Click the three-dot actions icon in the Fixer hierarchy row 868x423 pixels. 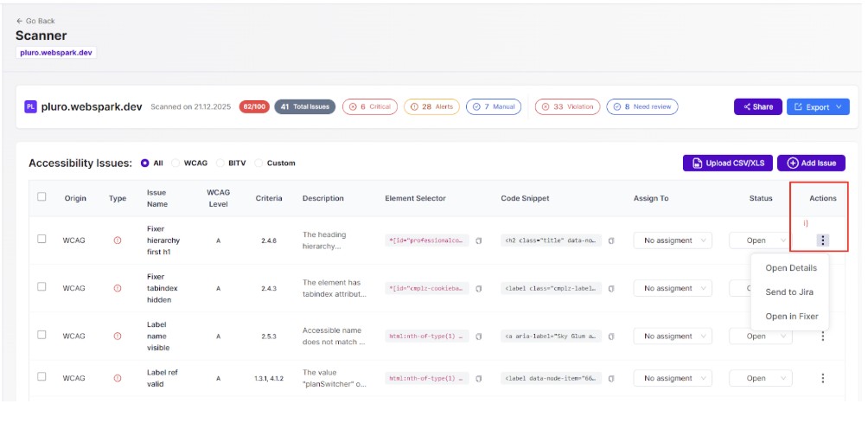(x=822, y=240)
